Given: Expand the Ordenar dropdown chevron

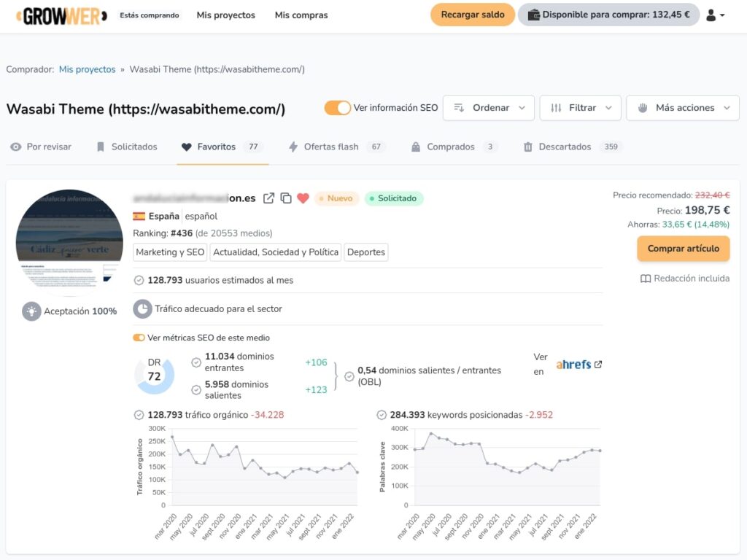Looking at the screenshot, I should click(x=522, y=108).
